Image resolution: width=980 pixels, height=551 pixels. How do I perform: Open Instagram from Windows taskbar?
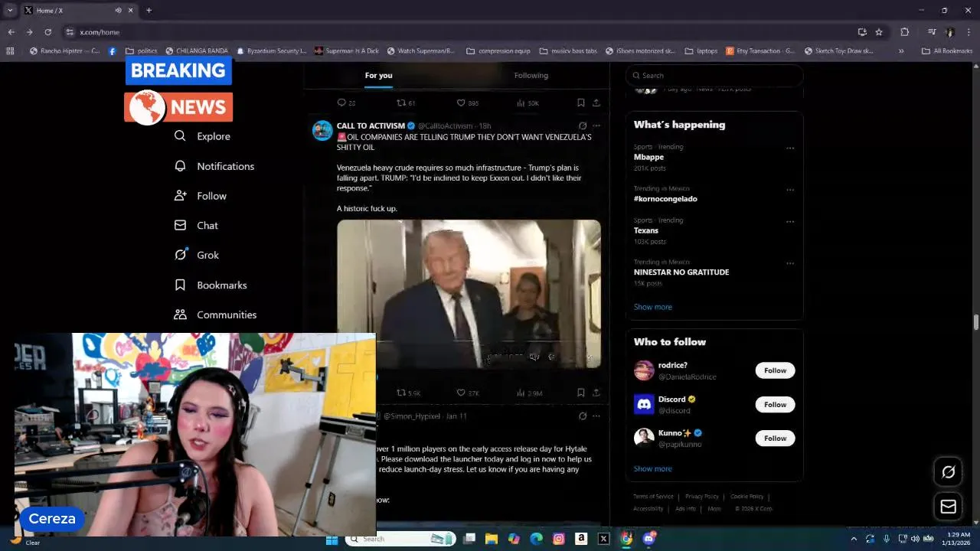pyautogui.click(x=559, y=539)
